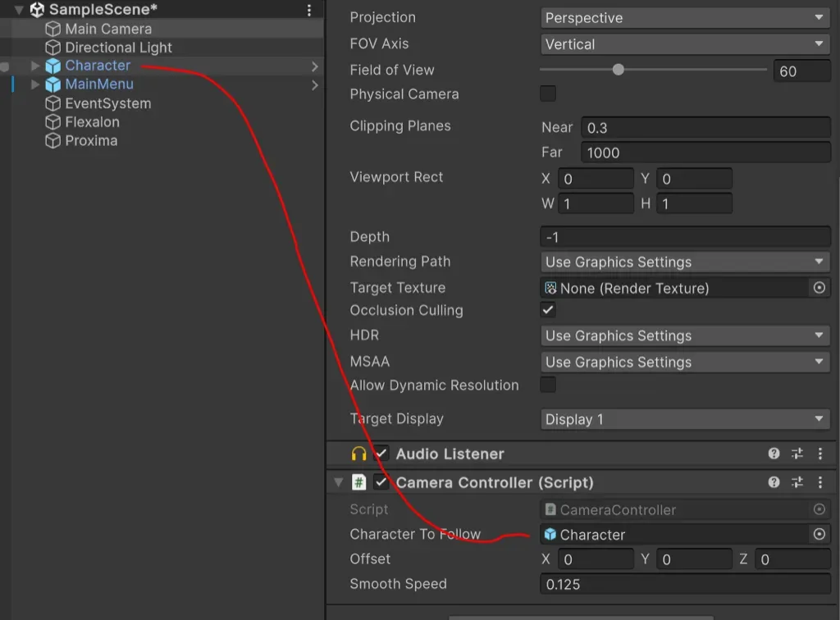Expand the Character object in hierarchy

34,66
